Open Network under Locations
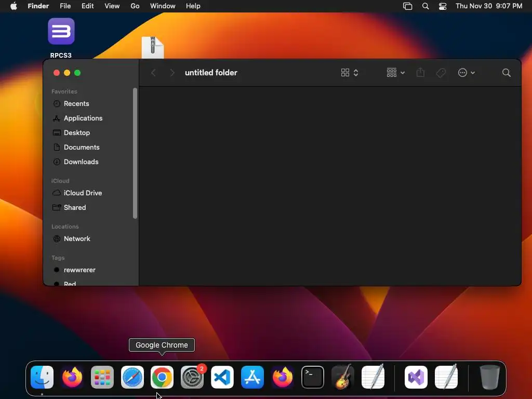The image size is (532, 399). tap(77, 238)
